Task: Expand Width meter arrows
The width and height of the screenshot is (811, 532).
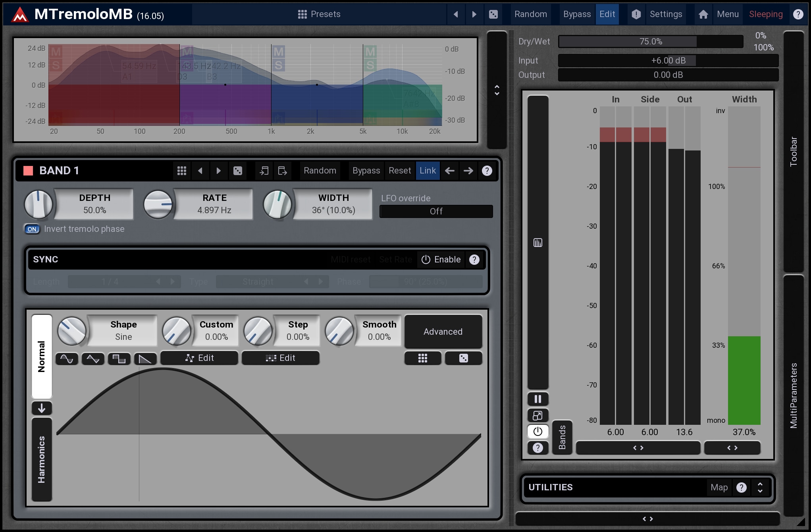Action: (x=732, y=448)
